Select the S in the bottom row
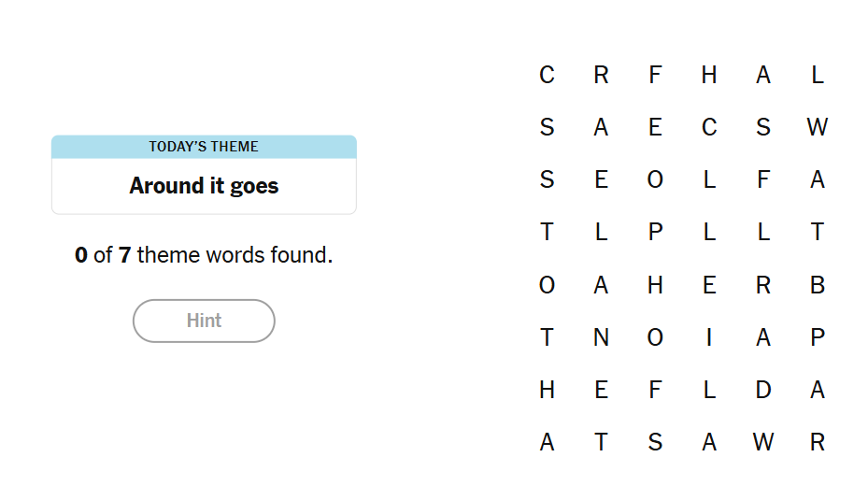Viewport: 868px width, 500px height. pos(655,442)
